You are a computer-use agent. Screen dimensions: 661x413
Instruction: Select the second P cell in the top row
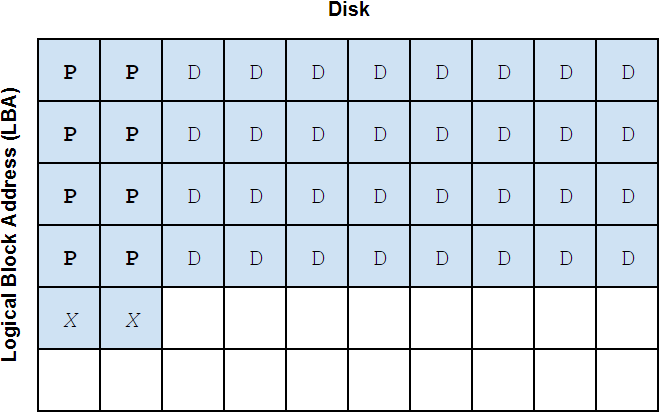coord(131,71)
